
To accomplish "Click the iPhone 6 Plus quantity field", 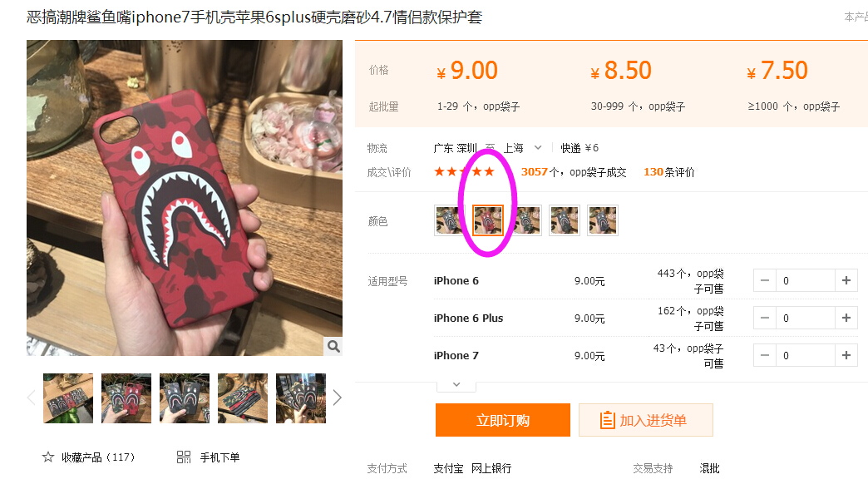I will coord(806,318).
